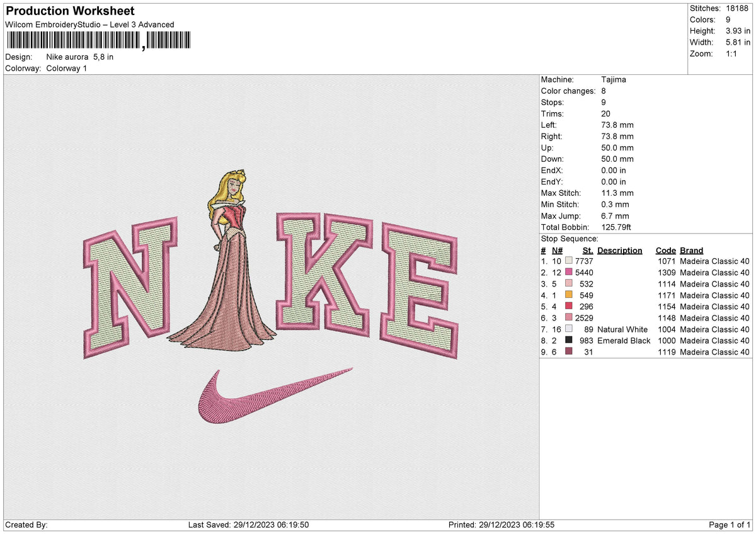Click the Zoom value 1:1
This screenshot has width=756, height=534.
pos(733,54)
